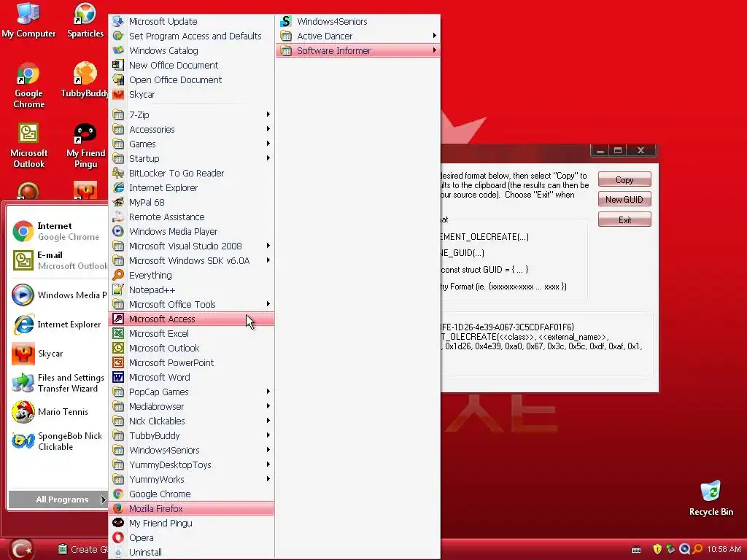Expand Software Informer submenu
This screenshot has width=747, height=560.
pyautogui.click(x=357, y=50)
